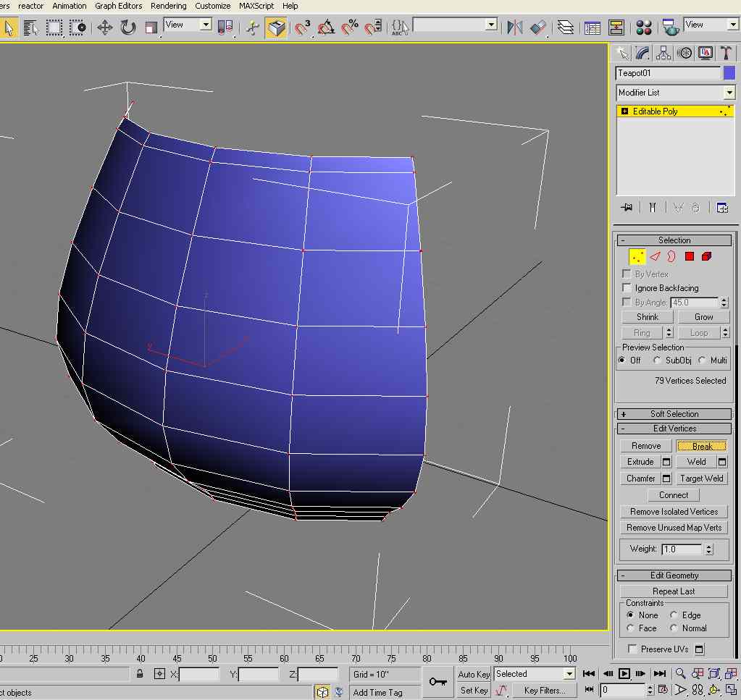Open the Rendering menu
This screenshot has width=741, height=700.
click(168, 6)
